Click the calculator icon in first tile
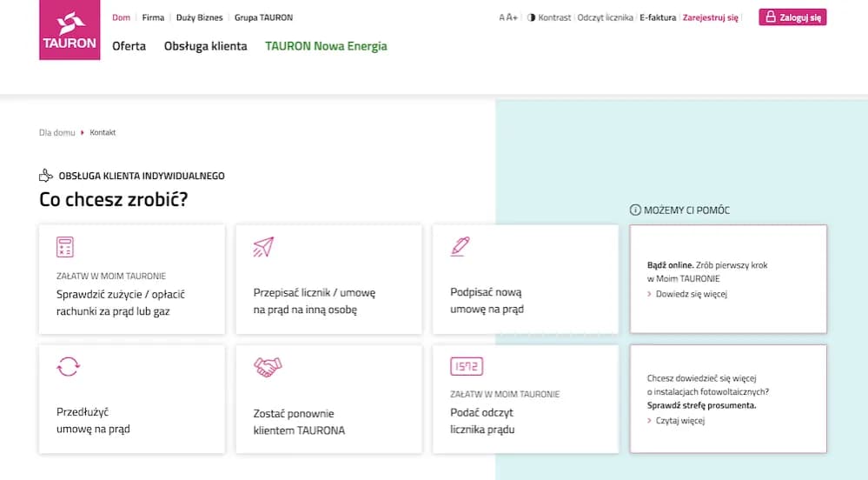The width and height of the screenshot is (868, 480). pyautogui.click(x=65, y=247)
